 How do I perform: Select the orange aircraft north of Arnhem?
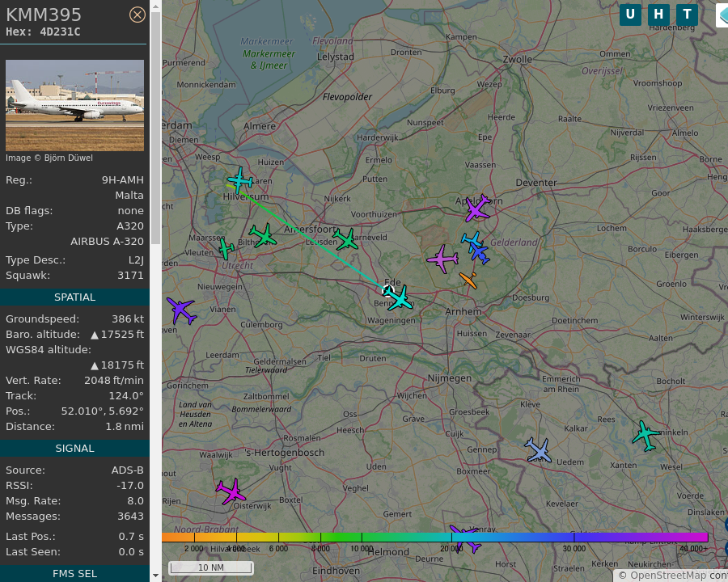point(468,280)
